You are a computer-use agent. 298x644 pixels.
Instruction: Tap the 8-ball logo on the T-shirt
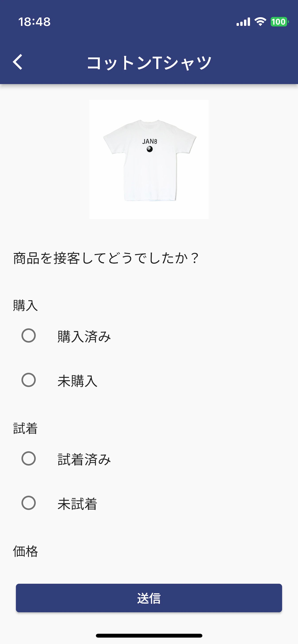point(149,149)
